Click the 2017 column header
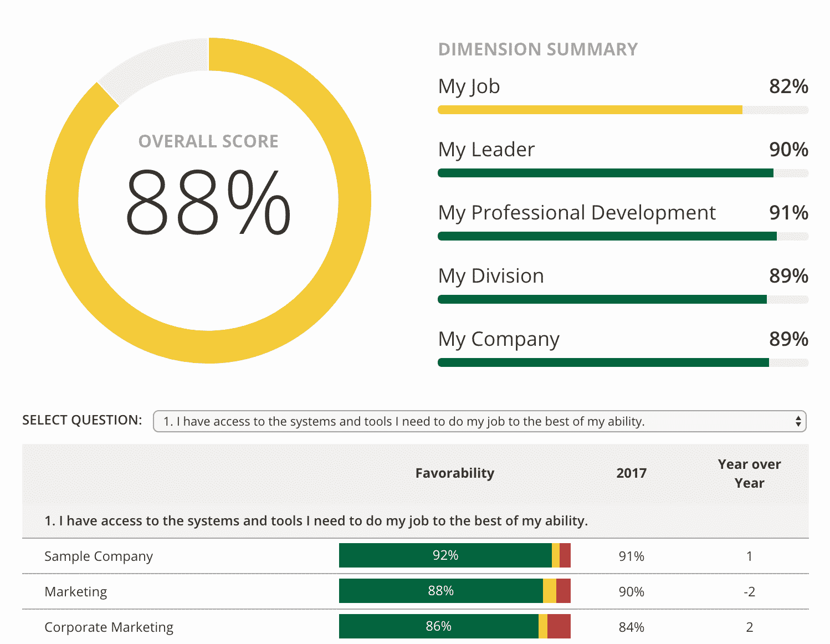This screenshot has width=830, height=644. [631, 473]
